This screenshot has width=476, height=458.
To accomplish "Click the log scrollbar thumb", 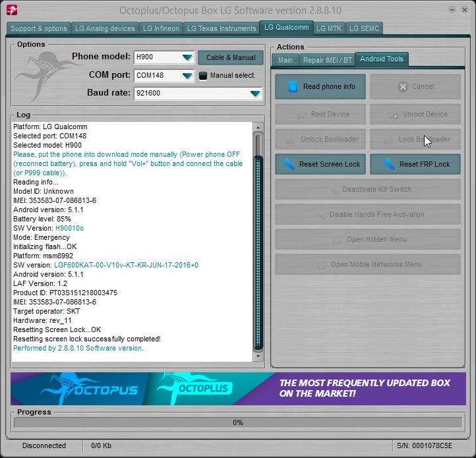I will 258,252.
